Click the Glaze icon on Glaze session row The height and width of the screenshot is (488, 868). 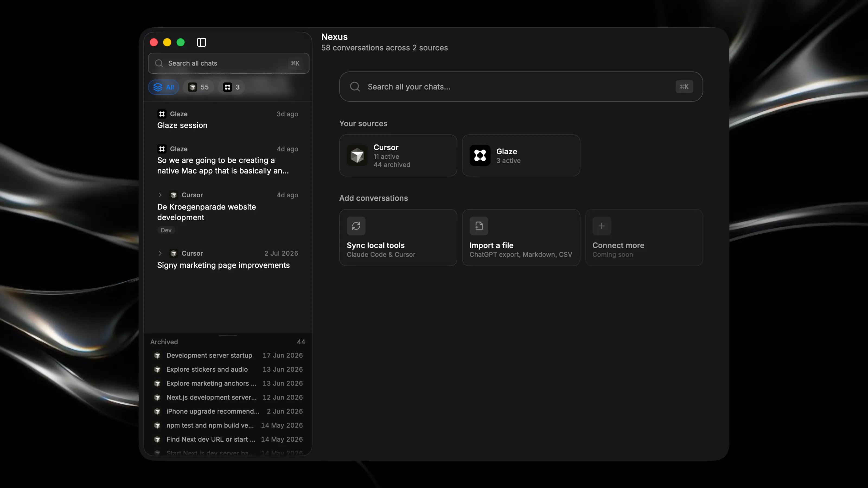[162, 114]
